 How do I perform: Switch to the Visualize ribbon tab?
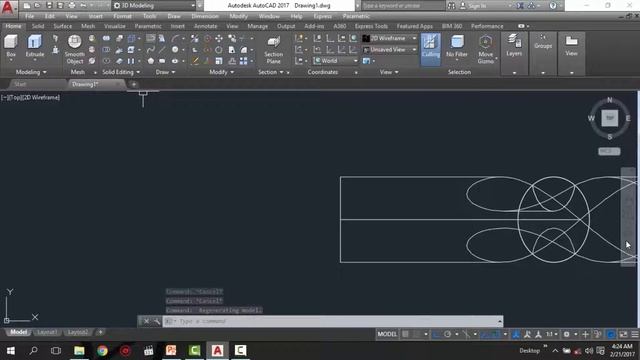[115, 26]
